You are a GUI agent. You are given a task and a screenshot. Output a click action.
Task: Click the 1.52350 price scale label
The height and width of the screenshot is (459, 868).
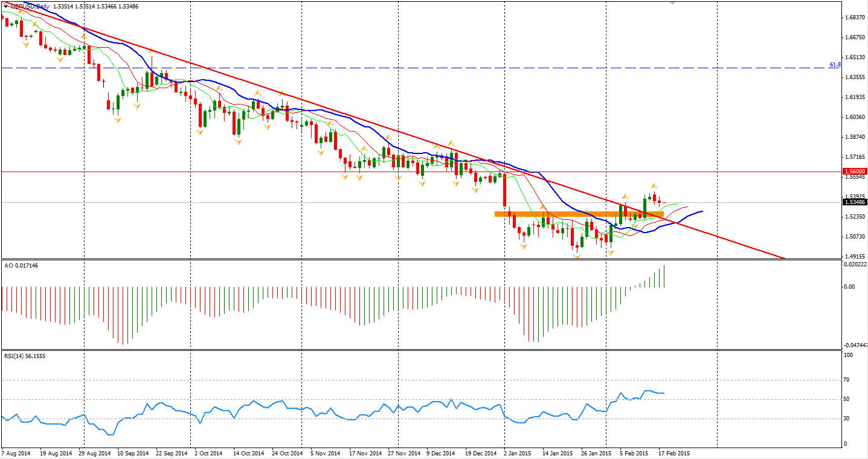tap(855, 216)
